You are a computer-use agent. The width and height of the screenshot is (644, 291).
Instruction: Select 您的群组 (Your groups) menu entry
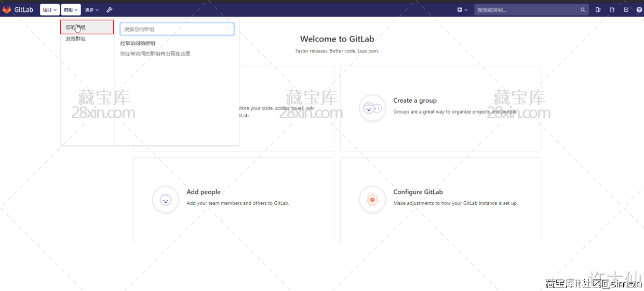(86, 27)
